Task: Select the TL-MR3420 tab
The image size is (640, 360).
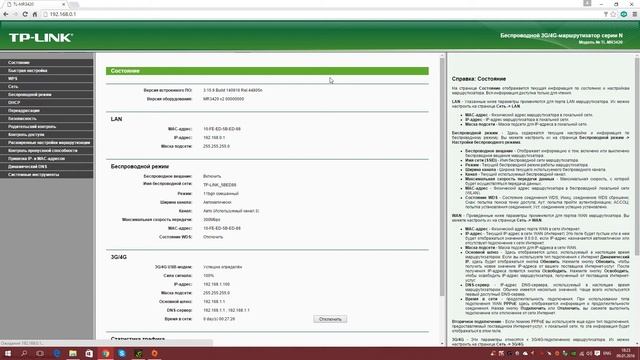Action: (x=35, y=4)
